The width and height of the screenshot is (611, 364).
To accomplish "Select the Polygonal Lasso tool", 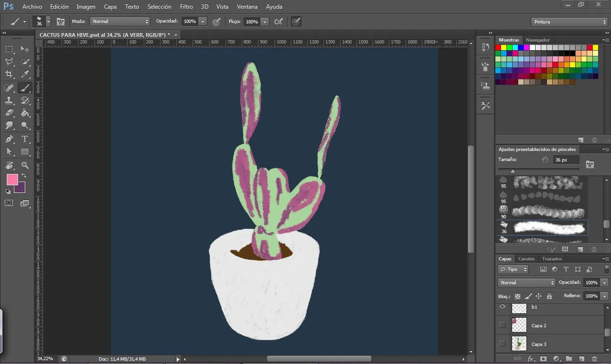I will point(9,62).
